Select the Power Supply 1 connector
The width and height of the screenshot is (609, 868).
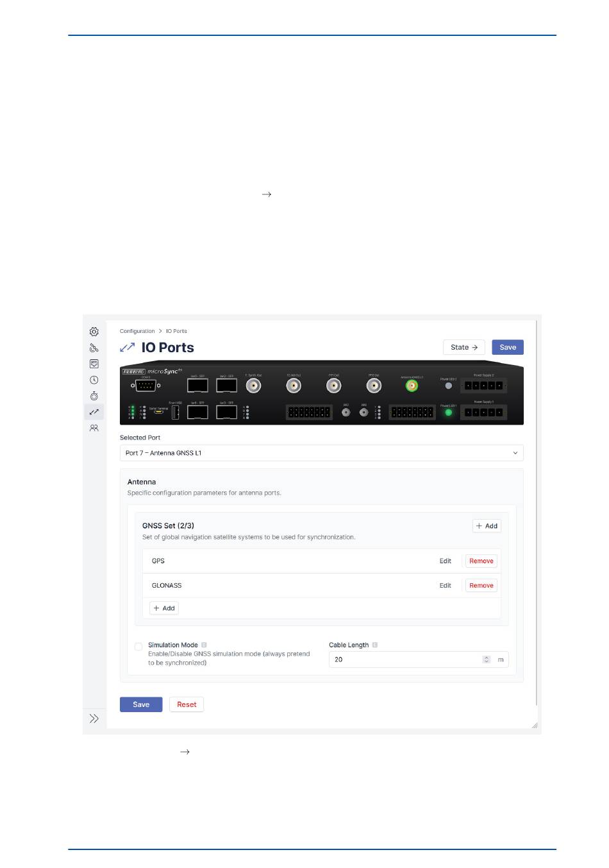point(484,413)
